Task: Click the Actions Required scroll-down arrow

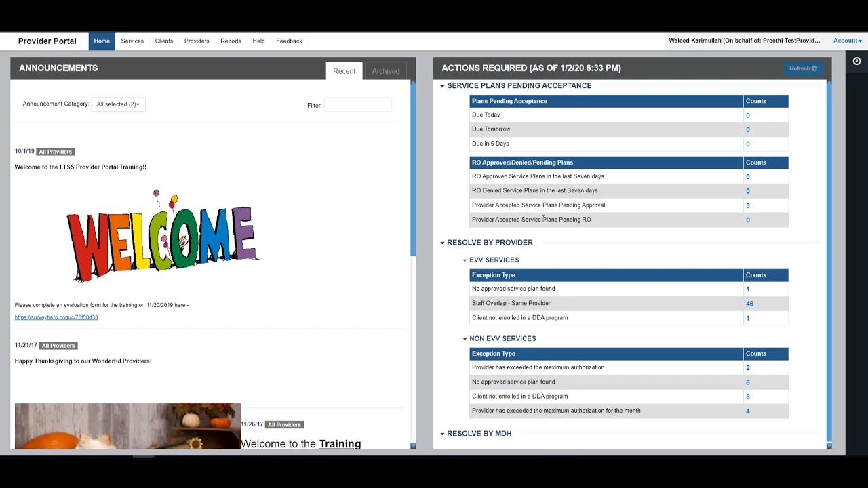Action: click(x=829, y=446)
